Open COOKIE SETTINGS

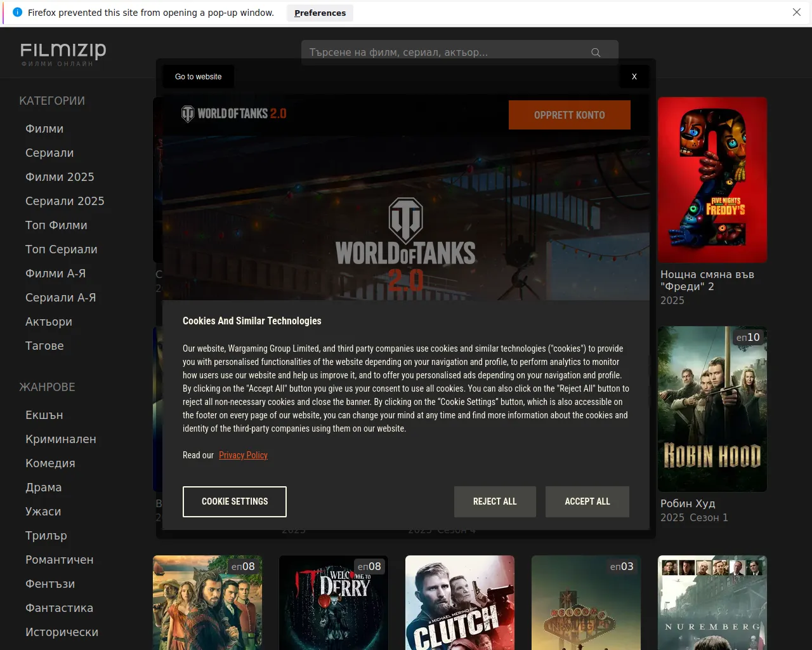coord(235,501)
